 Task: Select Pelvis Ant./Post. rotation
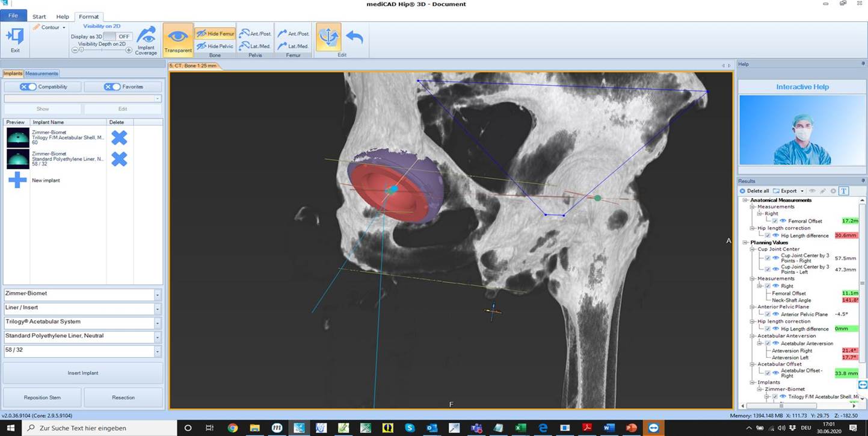[x=255, y=34]
